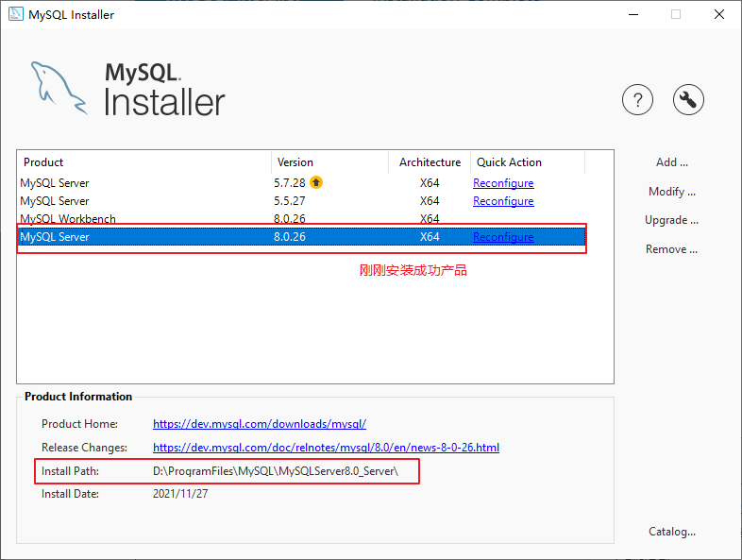
Task: Click the Quick Action column header
Action: click(528, 162)
